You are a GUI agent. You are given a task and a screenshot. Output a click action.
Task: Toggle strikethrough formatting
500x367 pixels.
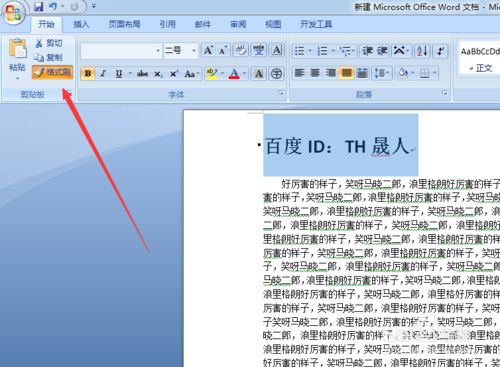[x=142, y=73]
